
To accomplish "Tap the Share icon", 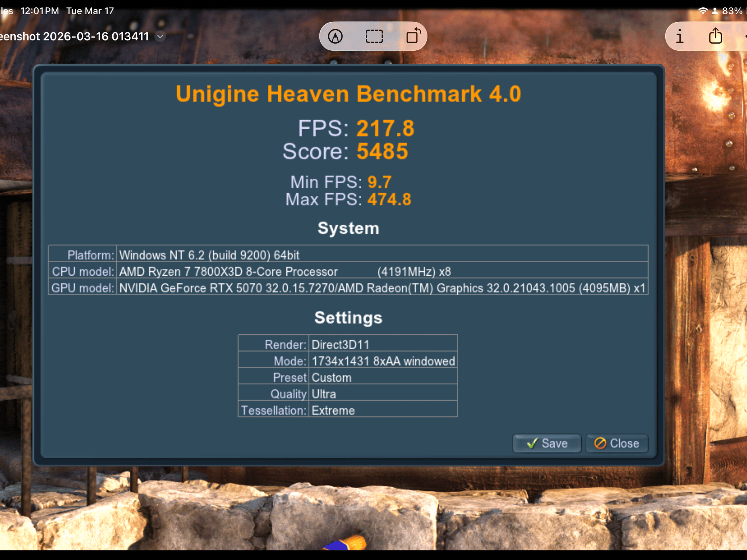I will pyautogui.click(x=715, y=36).
